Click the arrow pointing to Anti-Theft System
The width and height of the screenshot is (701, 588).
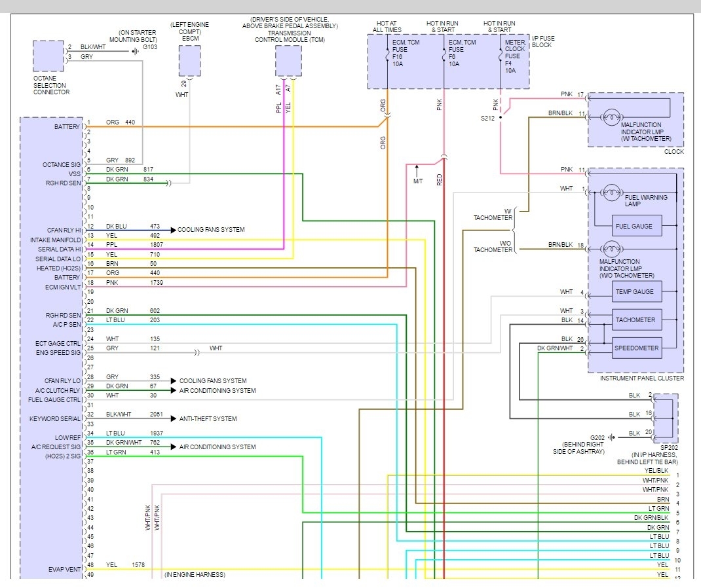pyautogui.click(x=173, y=419)
